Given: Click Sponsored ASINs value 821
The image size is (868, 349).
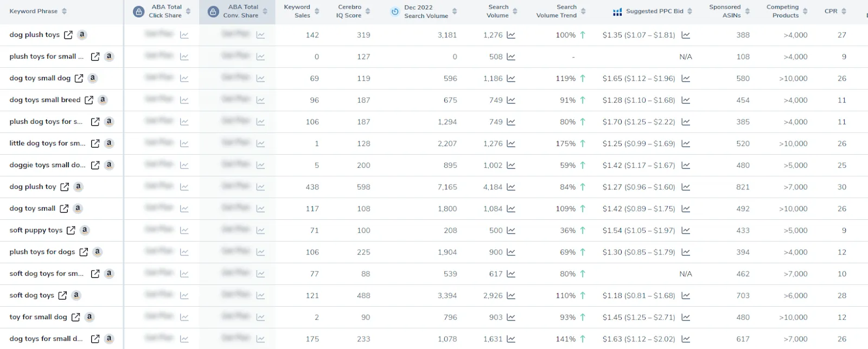Looking at the screenshot, I should (743, 187).
